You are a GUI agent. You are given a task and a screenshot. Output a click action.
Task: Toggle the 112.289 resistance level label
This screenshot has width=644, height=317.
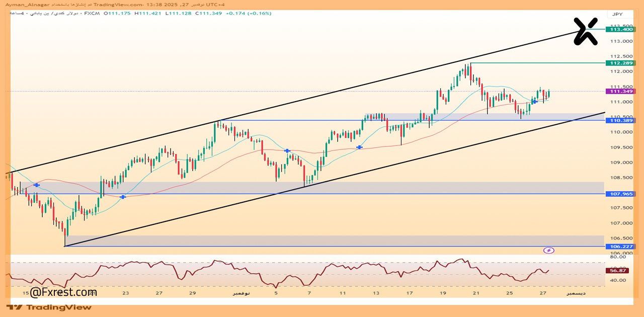click(x=620, y=63)
